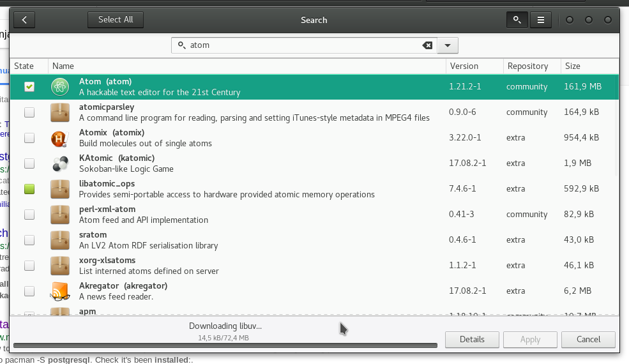Click the download progress bar
Image resolution: width=629 pixels, height=364 pixels.
[225, 345]
